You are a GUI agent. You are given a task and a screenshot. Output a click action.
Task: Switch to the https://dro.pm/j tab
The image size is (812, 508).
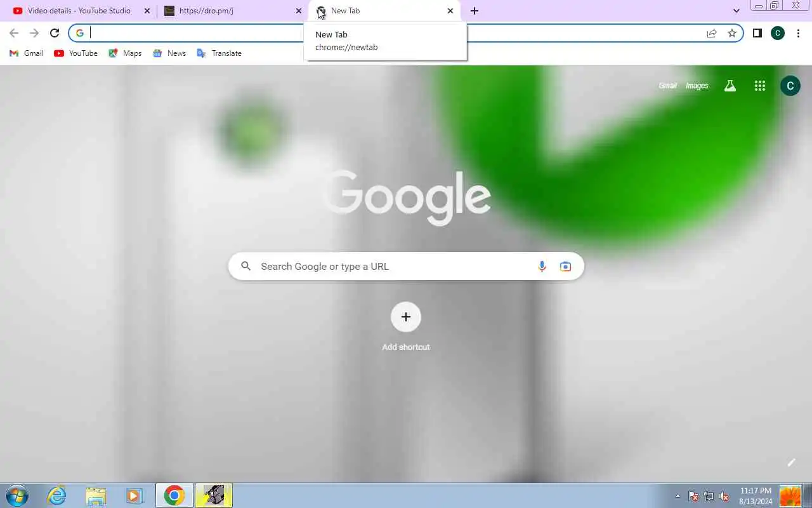pos(232,11)
